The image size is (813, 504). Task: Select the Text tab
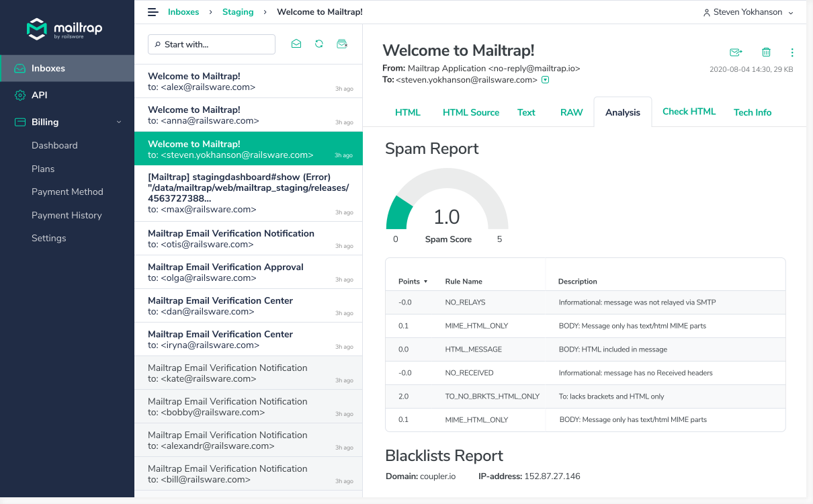click(526, 112)
